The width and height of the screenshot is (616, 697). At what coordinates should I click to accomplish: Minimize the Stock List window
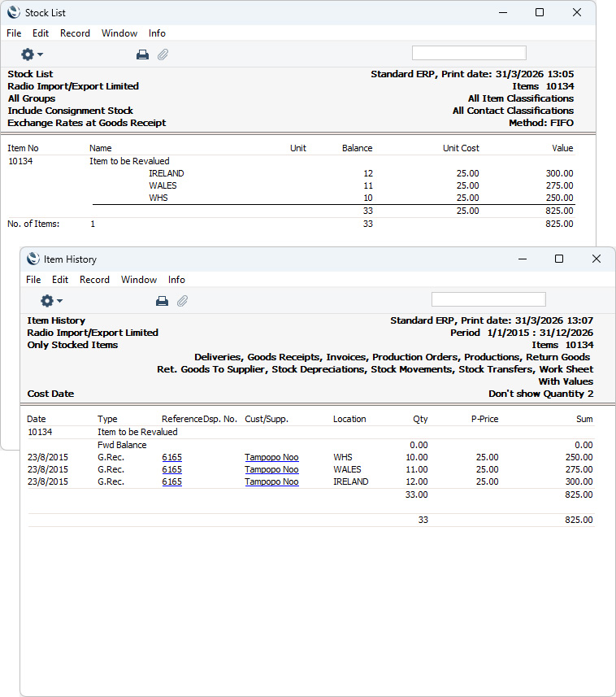click(x=503, y=12)
